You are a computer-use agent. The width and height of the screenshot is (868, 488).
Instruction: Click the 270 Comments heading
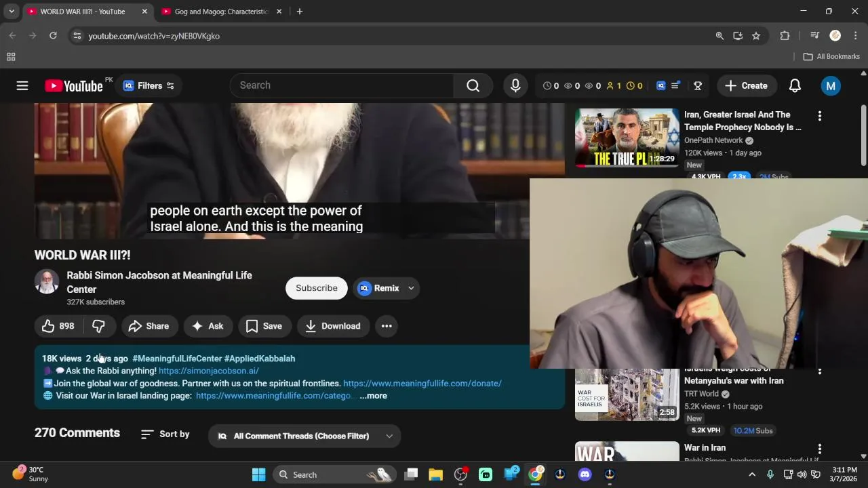tap(77, 433)
